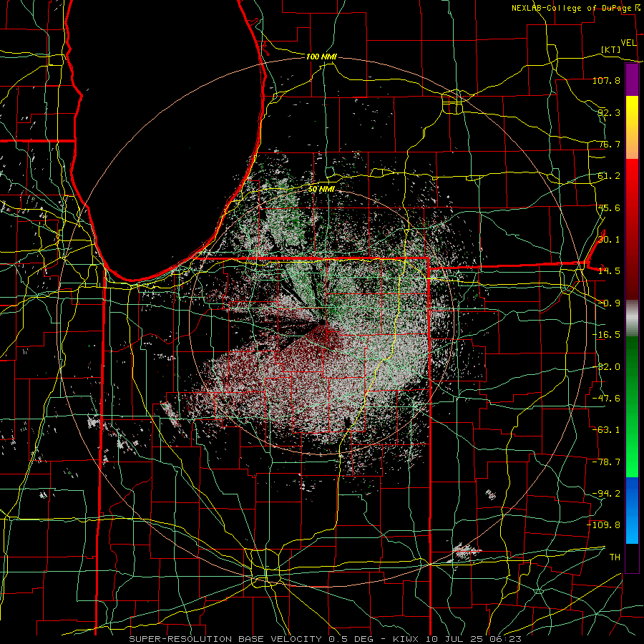Select the -63.1 scale value

pyautogui.click(x=606, y=430)
